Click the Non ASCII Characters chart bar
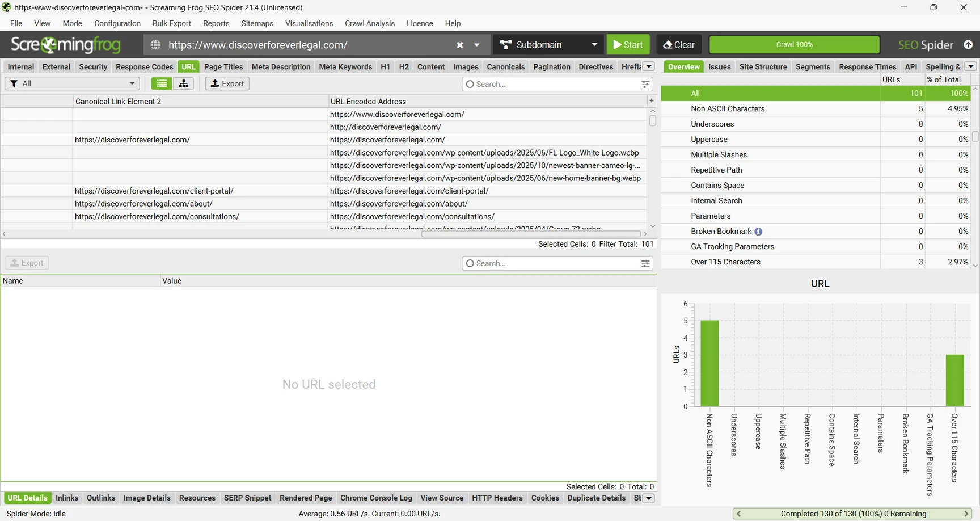Image resolution: width=980 pixels, height=521 pixels. 709,363
